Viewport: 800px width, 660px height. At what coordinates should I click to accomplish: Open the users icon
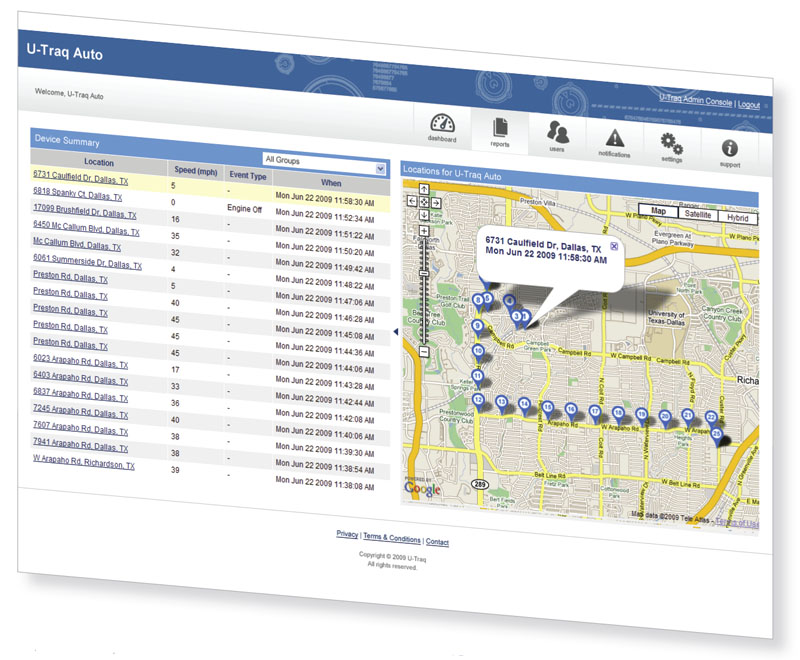557,136
